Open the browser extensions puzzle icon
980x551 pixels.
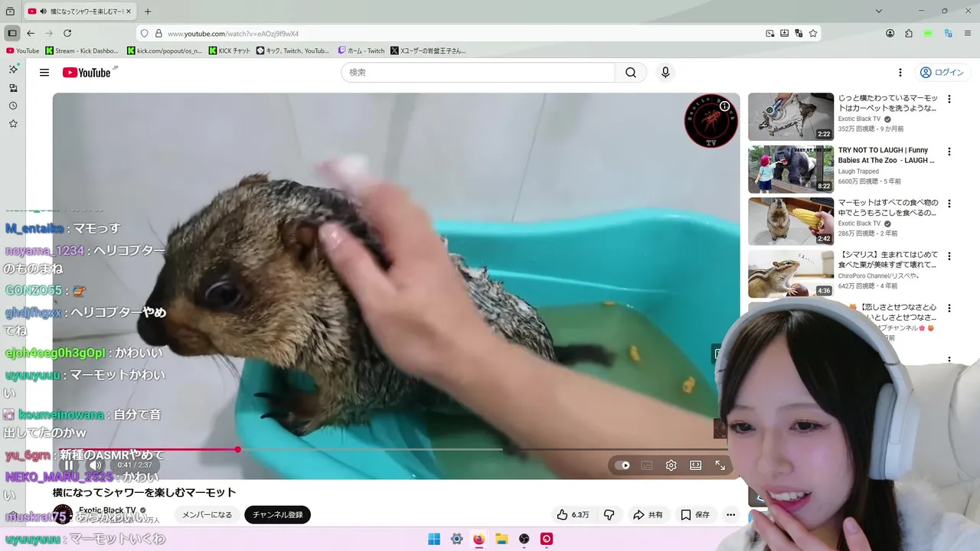(909, 34)
